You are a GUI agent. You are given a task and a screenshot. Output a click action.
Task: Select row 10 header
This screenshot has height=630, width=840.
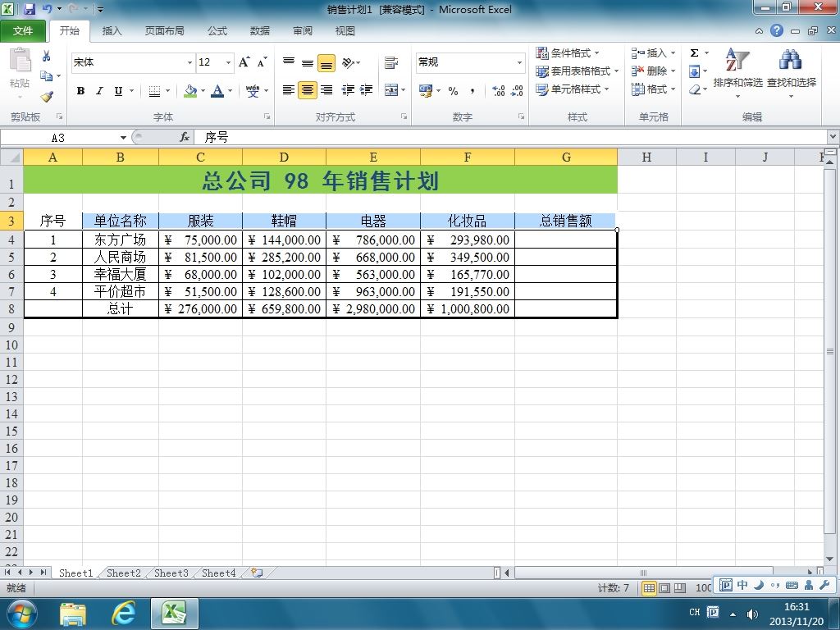point(11,345)
